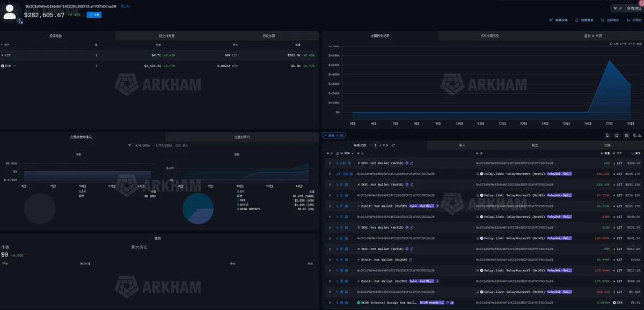The height and width of the screenshot is (310, 644).
Task: Select the 交易所使用情况 tab
Action: (82, 137)
